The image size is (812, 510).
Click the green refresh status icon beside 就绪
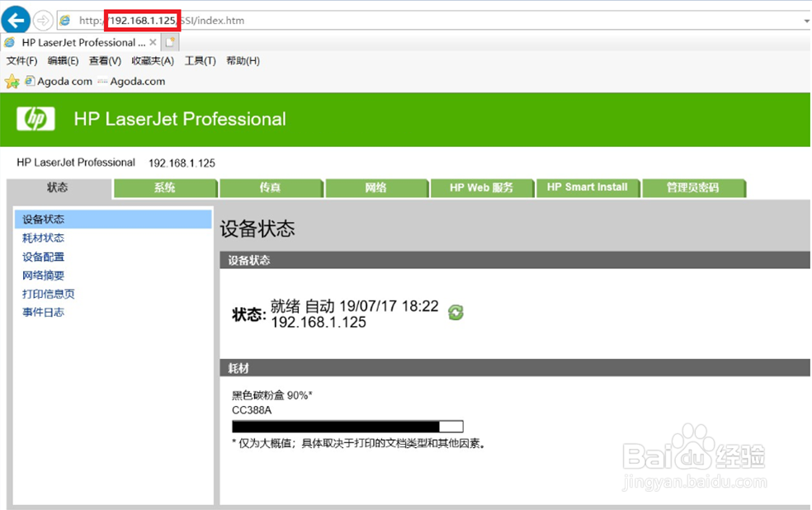[456, 313]
